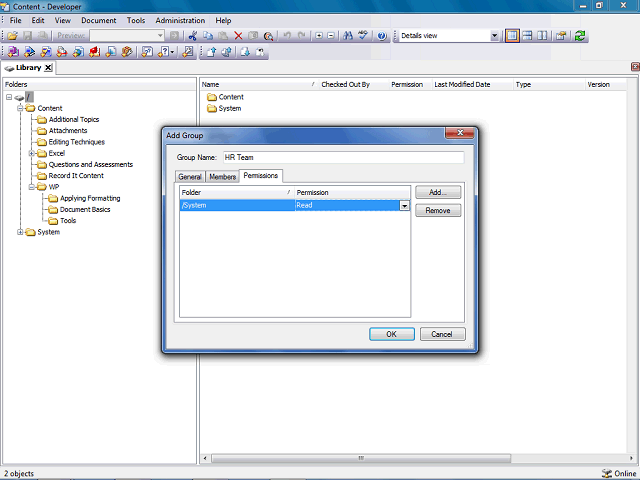Click the Group Name input field
Screen dimensions: 640x480
click(343, 158)
